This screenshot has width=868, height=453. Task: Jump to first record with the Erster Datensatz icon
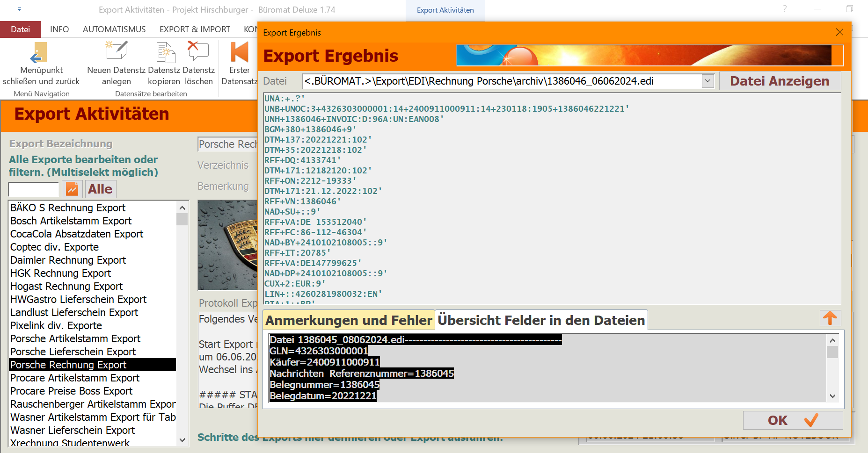coord(240,52)
